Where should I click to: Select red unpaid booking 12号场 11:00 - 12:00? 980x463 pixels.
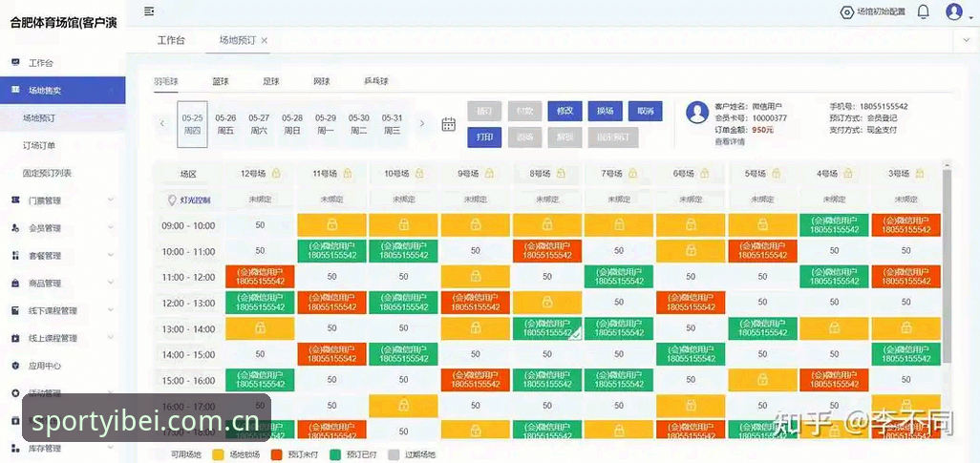coord(260,276)
